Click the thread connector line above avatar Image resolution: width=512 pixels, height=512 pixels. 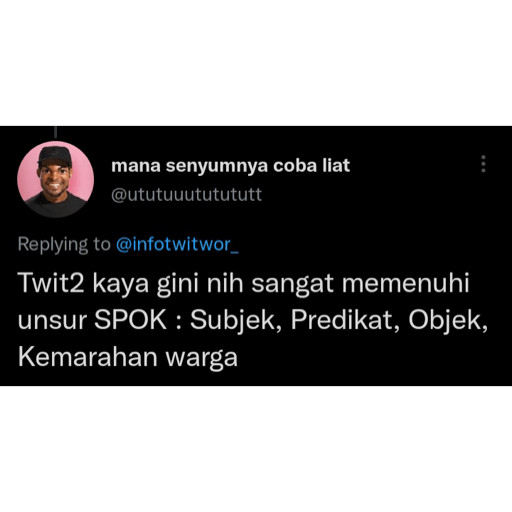tap(56, 132)
